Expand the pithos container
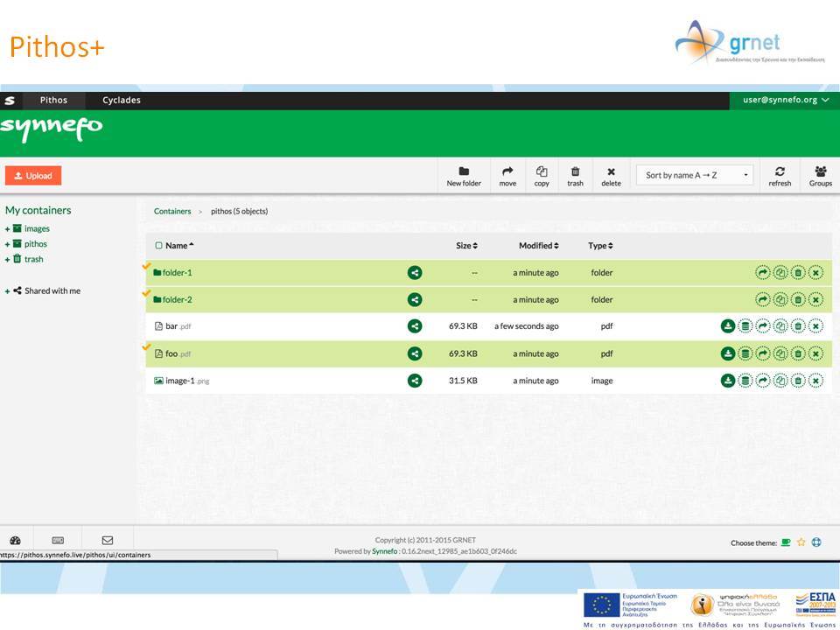840x630 pixels. click(x=8, y=244)
